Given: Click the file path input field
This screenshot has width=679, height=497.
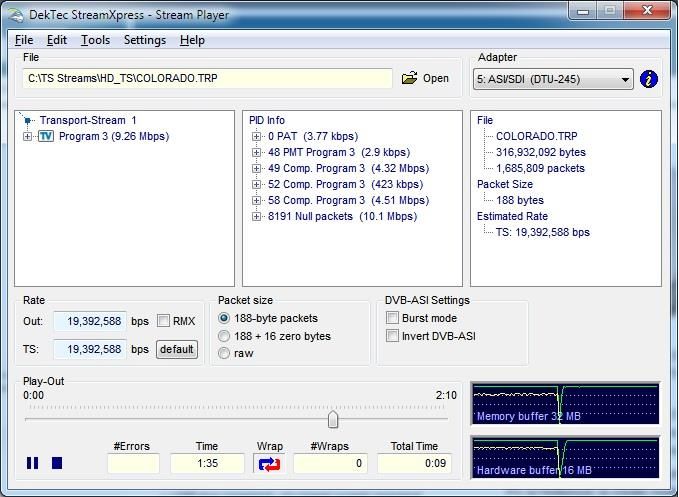Looking at the screenshot, I should click(207, 78).
